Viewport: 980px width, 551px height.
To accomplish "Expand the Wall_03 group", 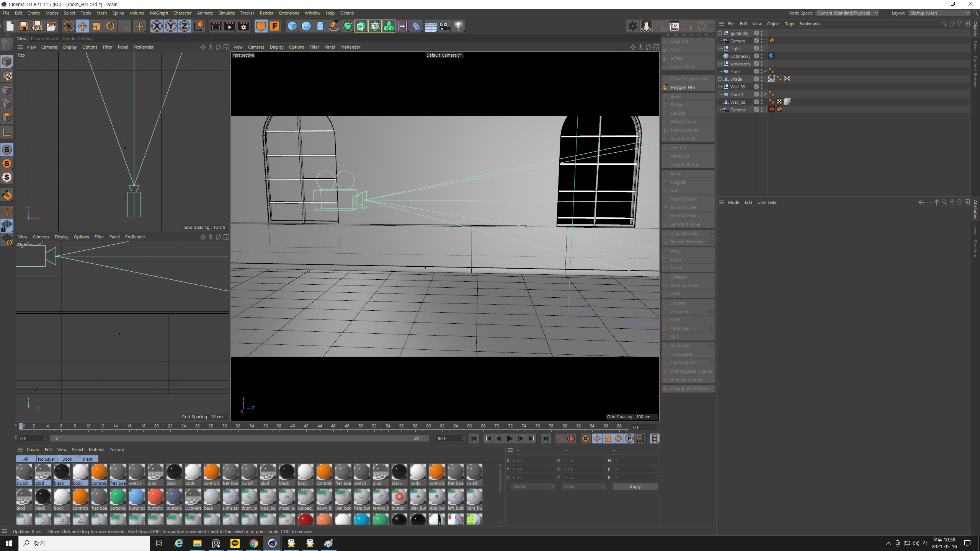I will 720,87.
